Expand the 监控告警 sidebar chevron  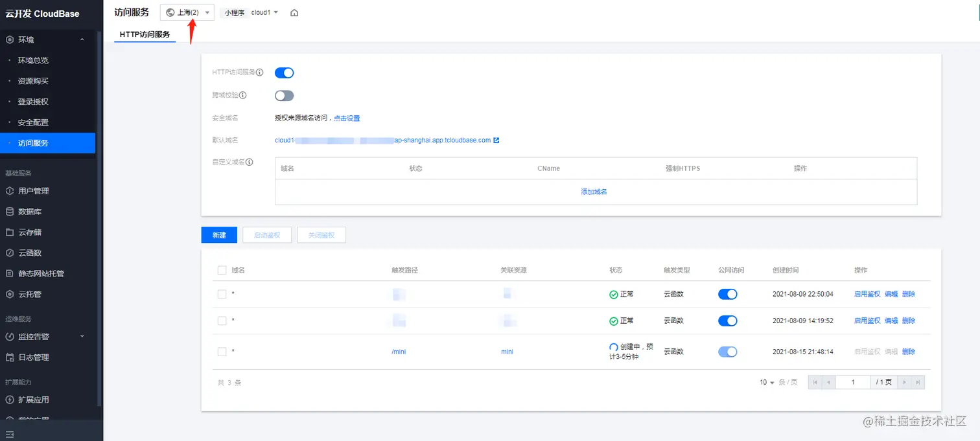[82, 337]
